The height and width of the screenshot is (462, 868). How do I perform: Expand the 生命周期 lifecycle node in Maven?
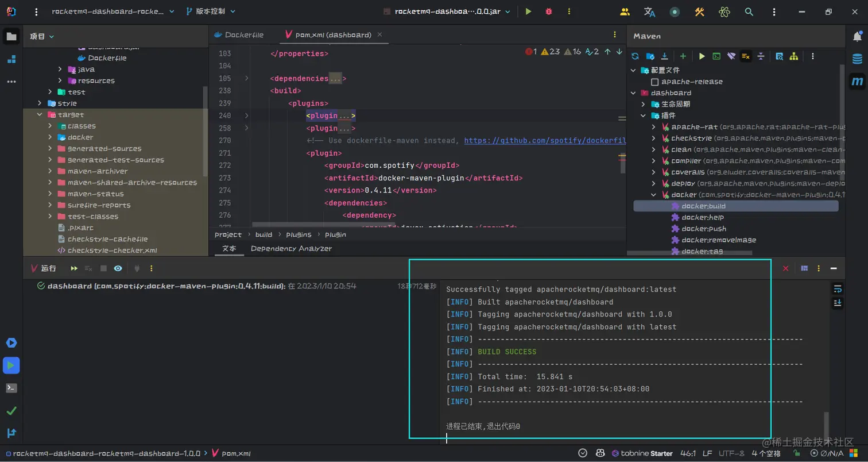(644, 105)
